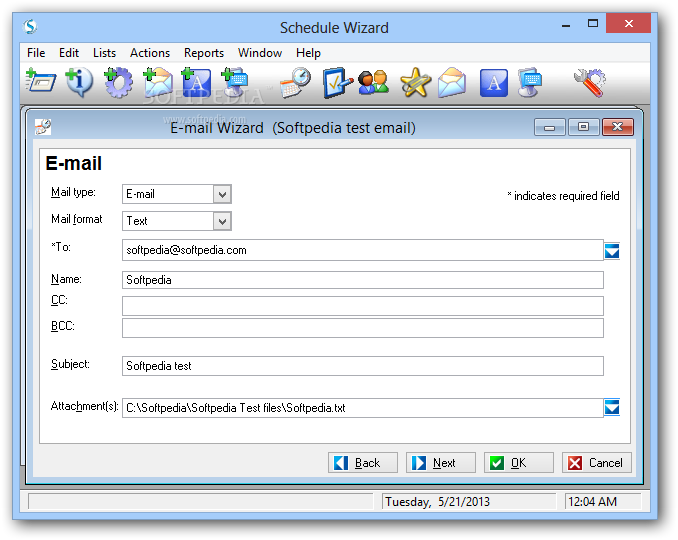The image size is (678, 540).
Task: Click into the Subject field
Action: [x=363, y=366]
